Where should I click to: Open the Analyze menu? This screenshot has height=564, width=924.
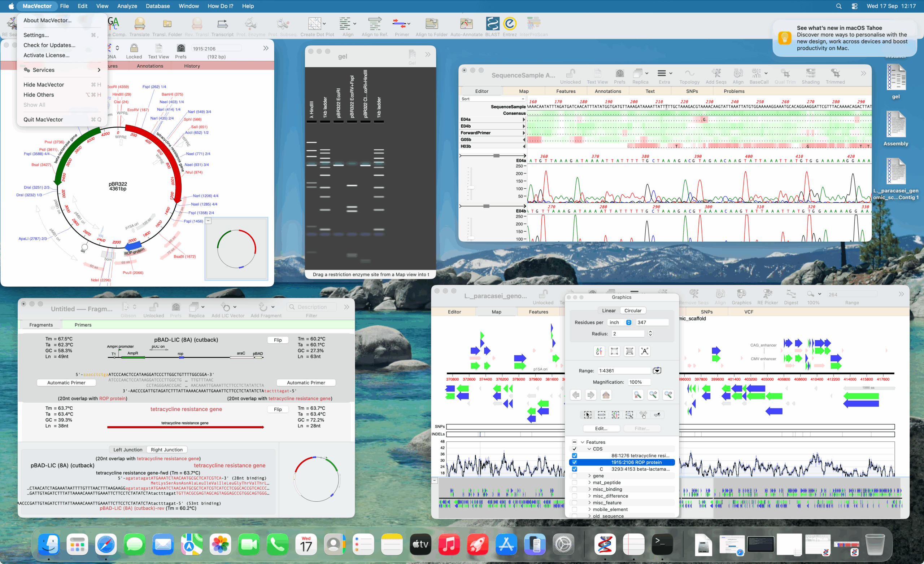[127, 6]
